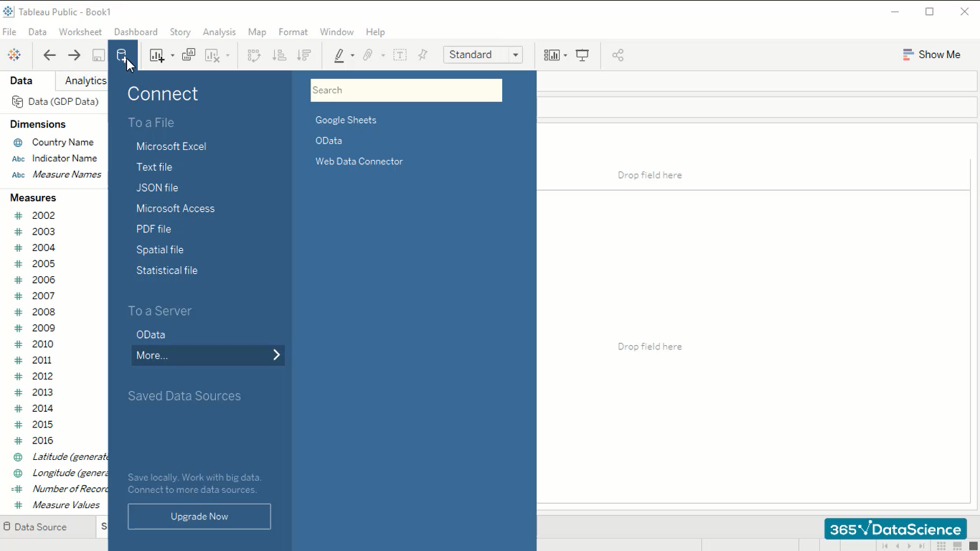Open the Analysis menu
The image size is (980, 551).
tap(219, 32)
